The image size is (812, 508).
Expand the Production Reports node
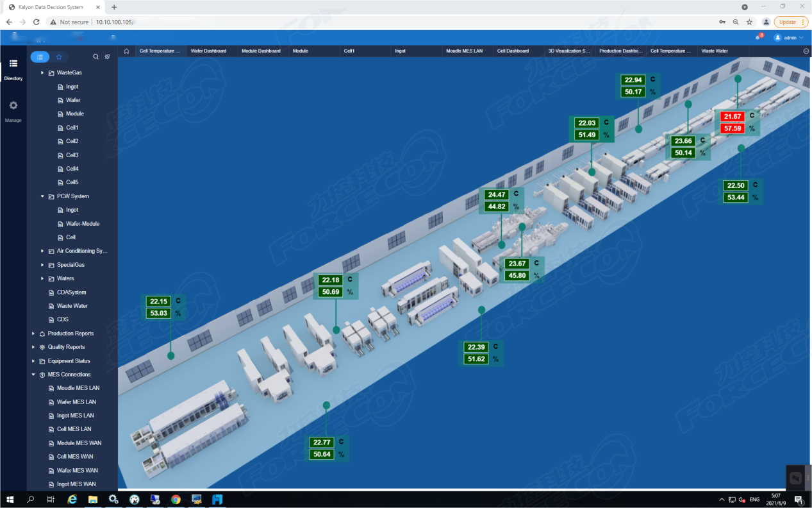tap(33, 334)
